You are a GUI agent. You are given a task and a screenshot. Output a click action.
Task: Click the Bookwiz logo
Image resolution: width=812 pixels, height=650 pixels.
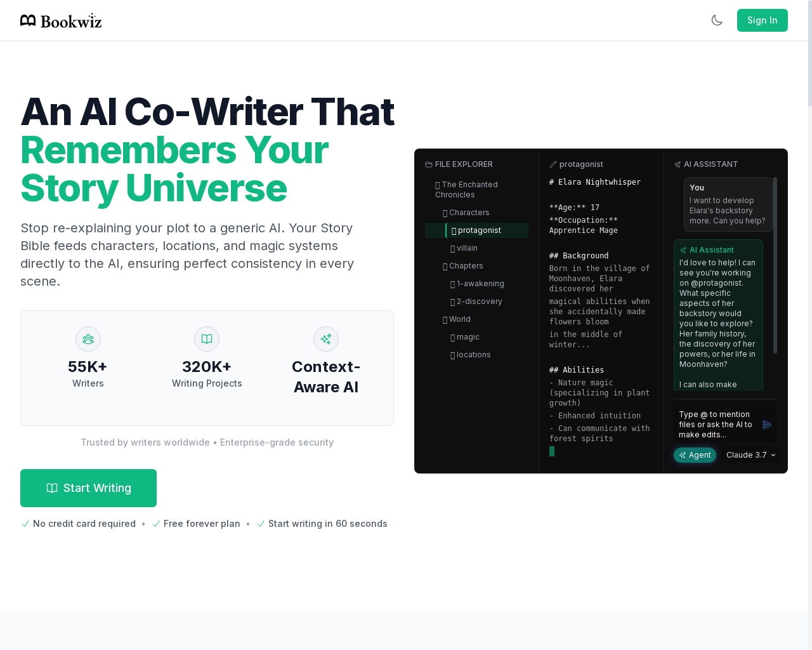[61, 20]
